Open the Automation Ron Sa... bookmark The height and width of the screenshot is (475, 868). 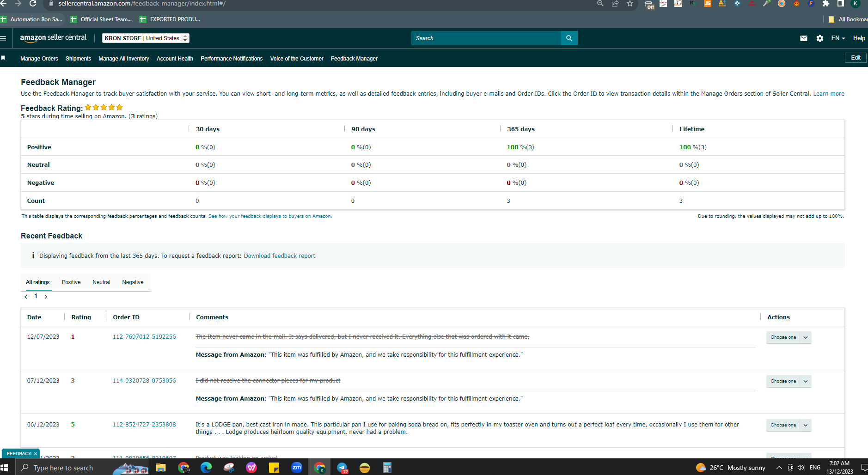pyautogui.click(x=31, y=19)
